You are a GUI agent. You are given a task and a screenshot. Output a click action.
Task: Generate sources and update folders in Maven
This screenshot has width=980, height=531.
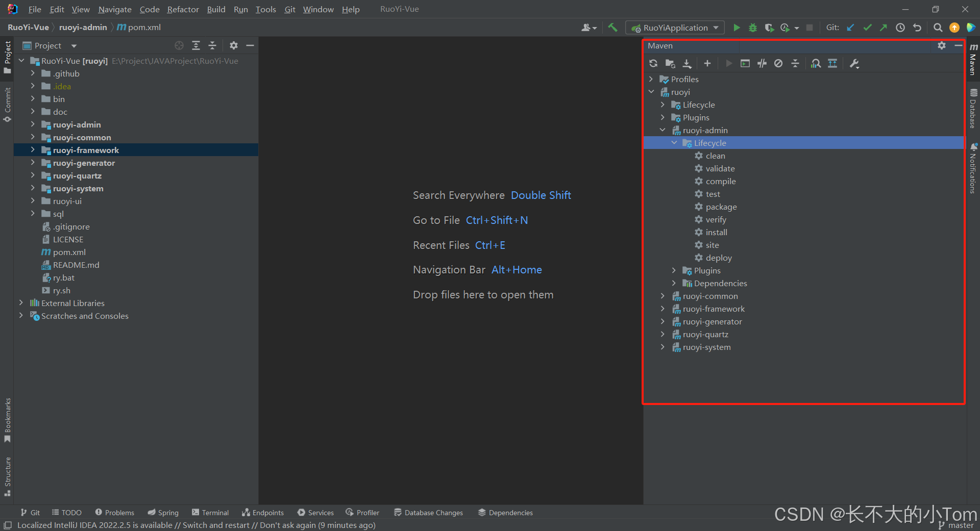coord(670,63)
